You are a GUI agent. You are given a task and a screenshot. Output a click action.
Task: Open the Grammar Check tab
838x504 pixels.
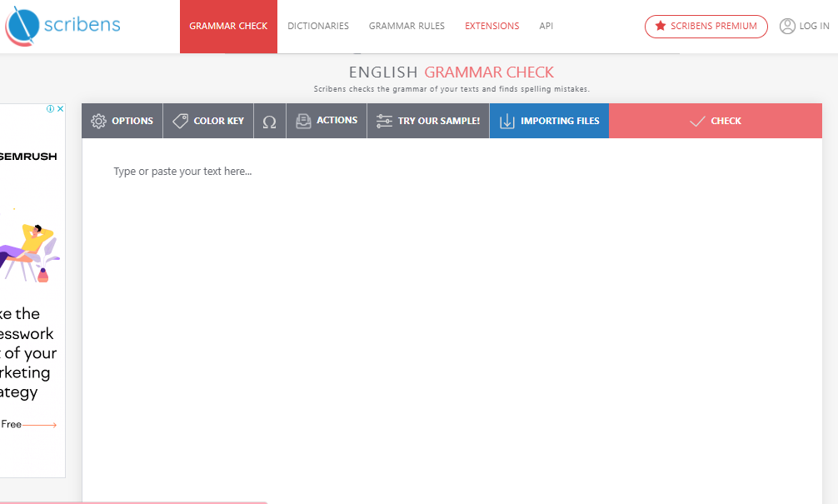tap(228, 26)
